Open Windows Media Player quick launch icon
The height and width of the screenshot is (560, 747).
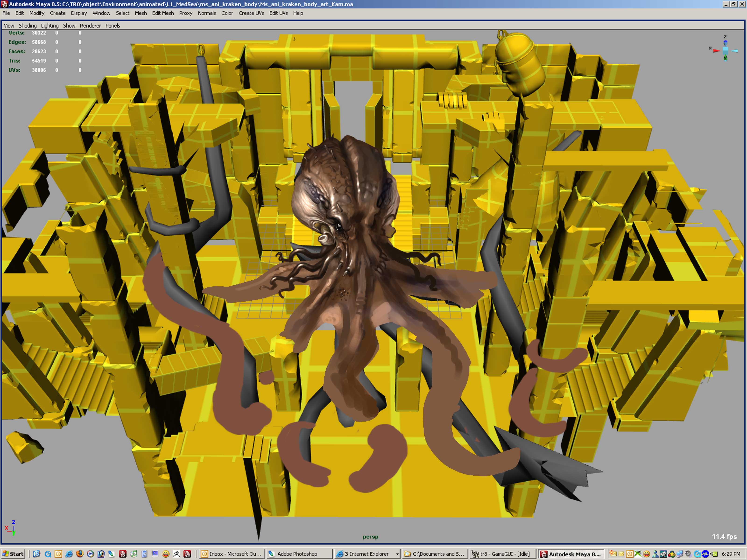[x=90, y=554]
